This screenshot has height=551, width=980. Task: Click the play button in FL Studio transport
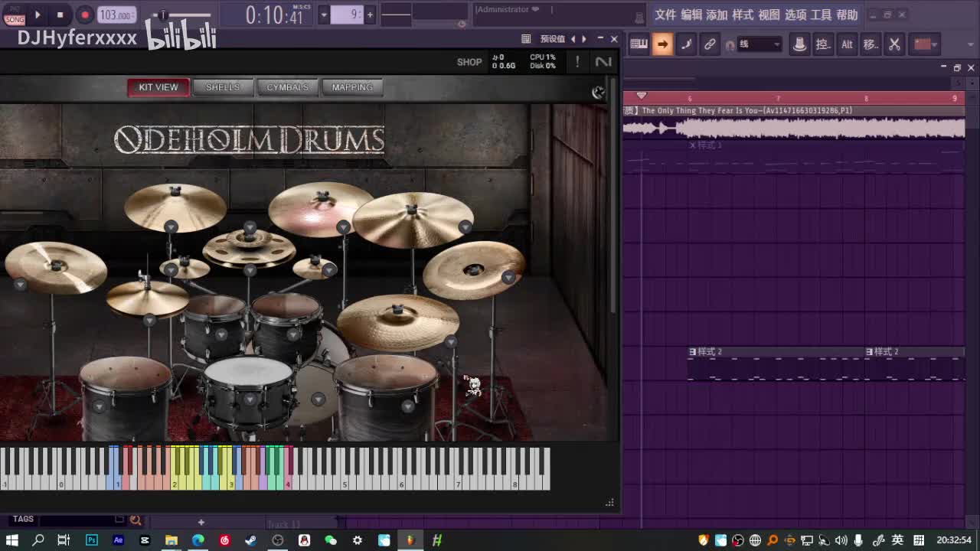point(37,15)
